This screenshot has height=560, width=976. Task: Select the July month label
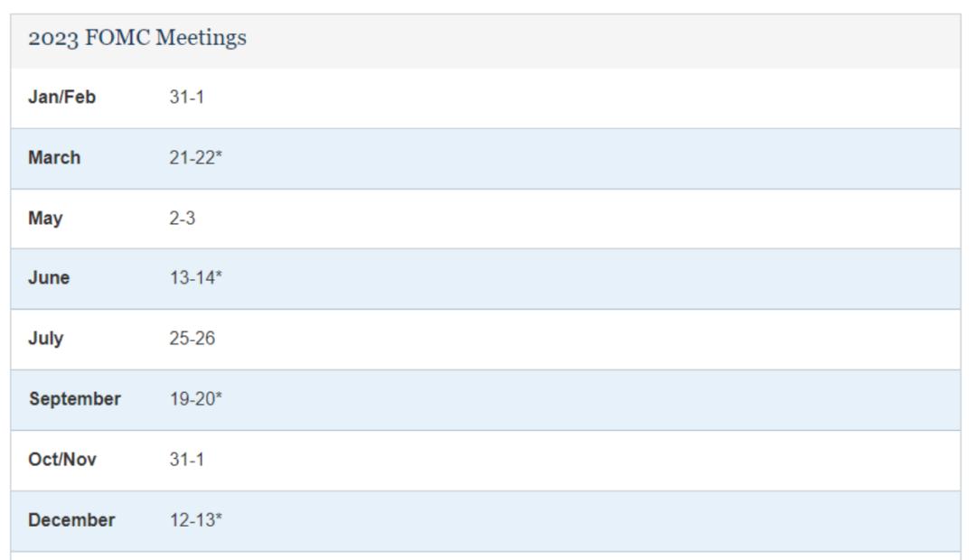point(45,339)
